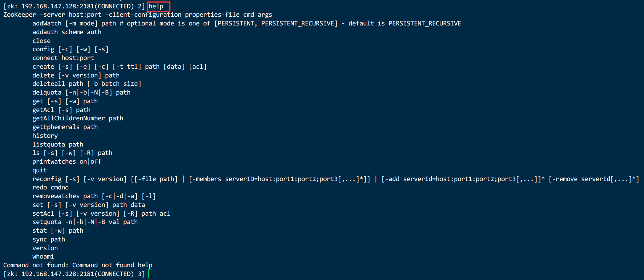644x280 pixels.
Task: Click the close command entry
Action: [x=41, y=41]
